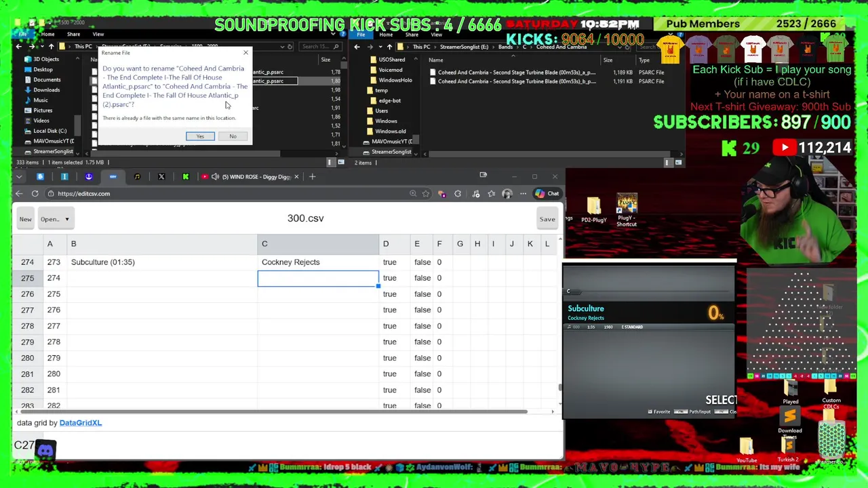The image size is (868, 488).
Task: Switch to the Kick tab
Action: (185, 177)
